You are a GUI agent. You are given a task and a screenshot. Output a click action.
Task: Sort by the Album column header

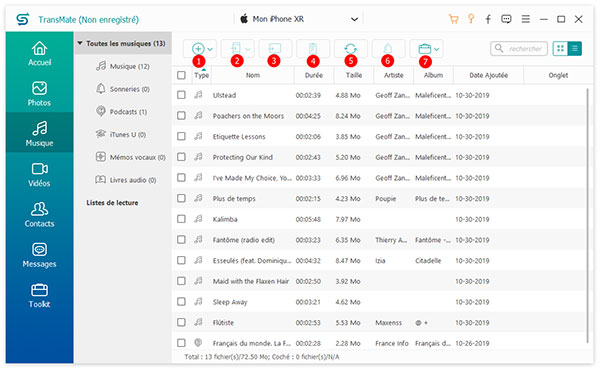pyautogui.click(x=433, y=75)
